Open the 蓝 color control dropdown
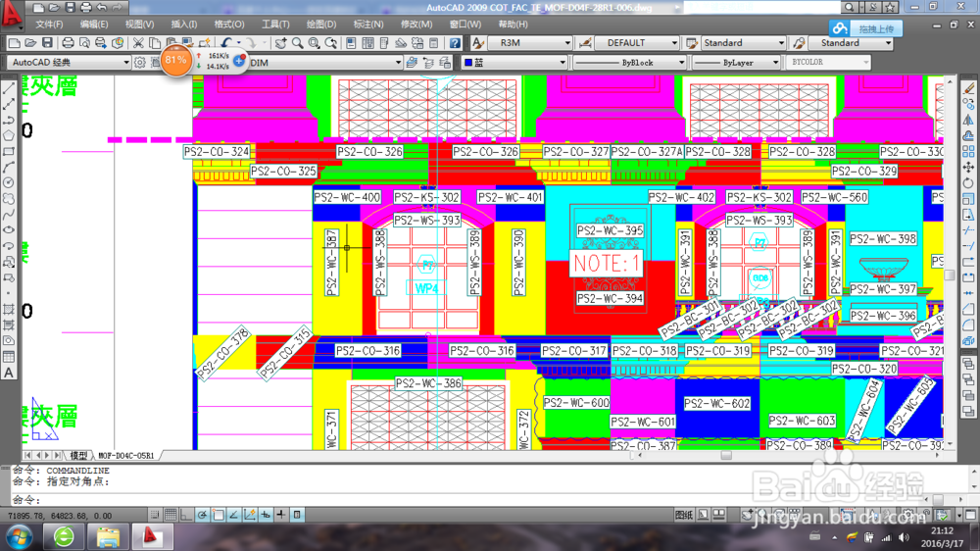 coord(514,63)
